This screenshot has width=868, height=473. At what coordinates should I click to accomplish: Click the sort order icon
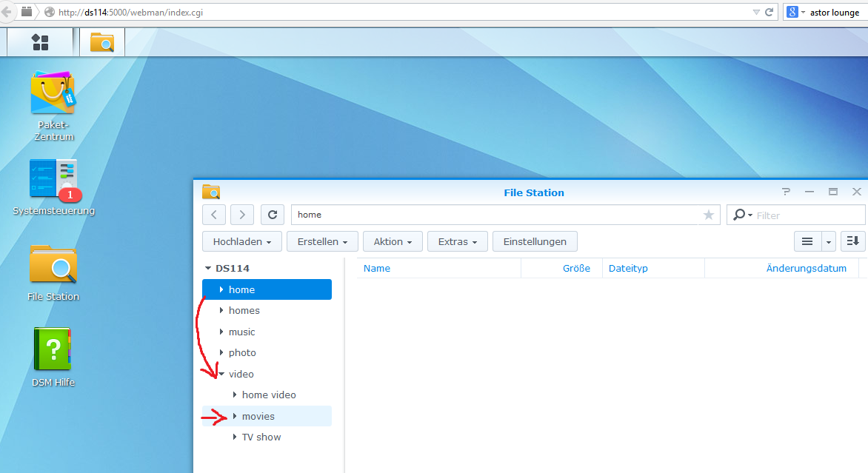[853, 241]
